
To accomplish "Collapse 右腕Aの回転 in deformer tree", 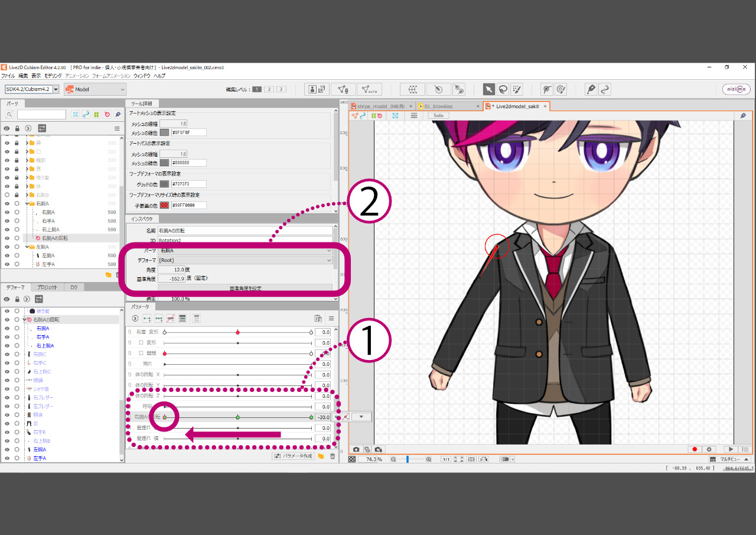I will [25, 319].
